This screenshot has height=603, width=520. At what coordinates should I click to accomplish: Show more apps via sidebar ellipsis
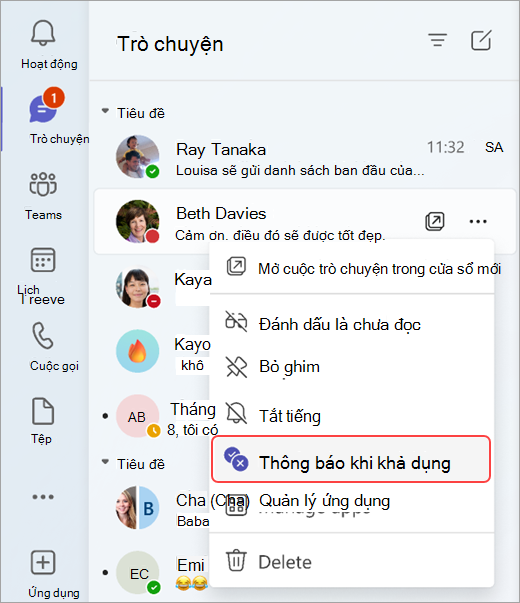[x=43, y=497]
